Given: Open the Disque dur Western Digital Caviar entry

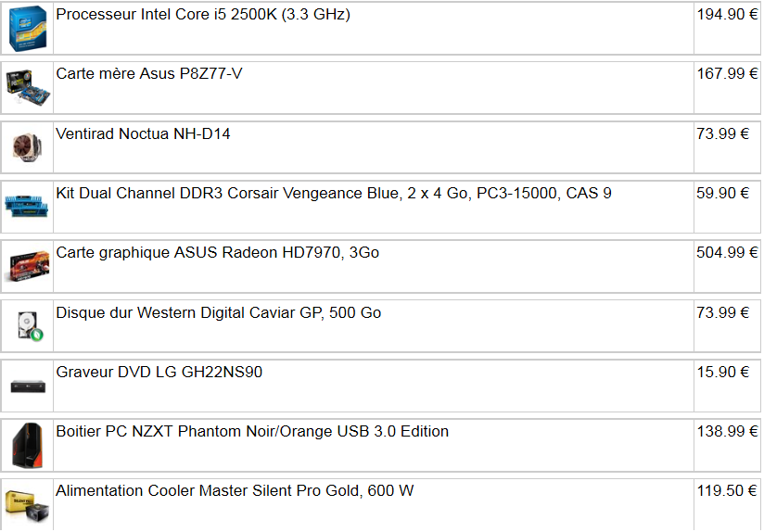Looking at the screenshot, I should pos(218,313).
